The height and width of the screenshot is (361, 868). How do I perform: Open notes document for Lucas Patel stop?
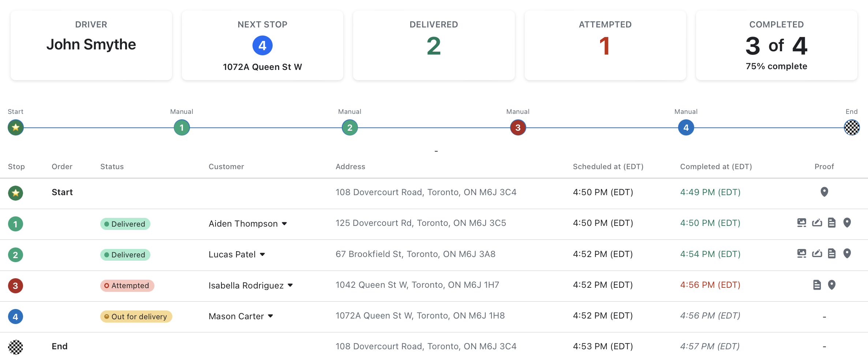point(832,253)
